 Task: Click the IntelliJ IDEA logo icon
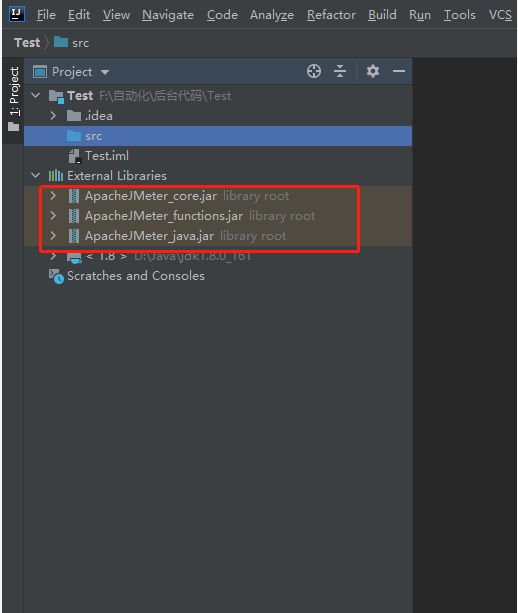[16, 14]
